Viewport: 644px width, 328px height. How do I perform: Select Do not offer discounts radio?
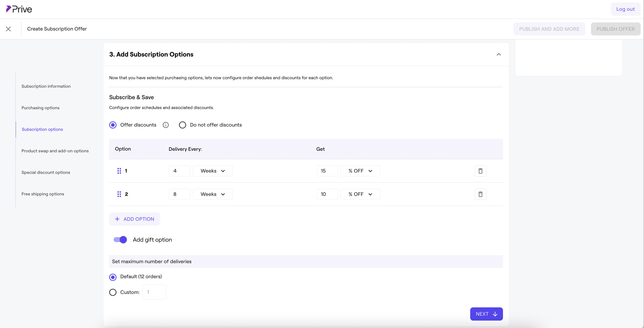(183, 125)
